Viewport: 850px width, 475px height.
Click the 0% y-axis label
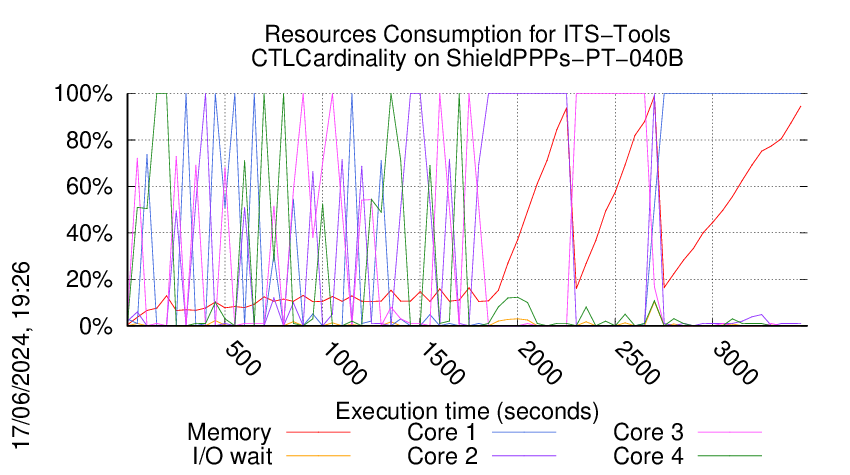click(x=96, y=326)
